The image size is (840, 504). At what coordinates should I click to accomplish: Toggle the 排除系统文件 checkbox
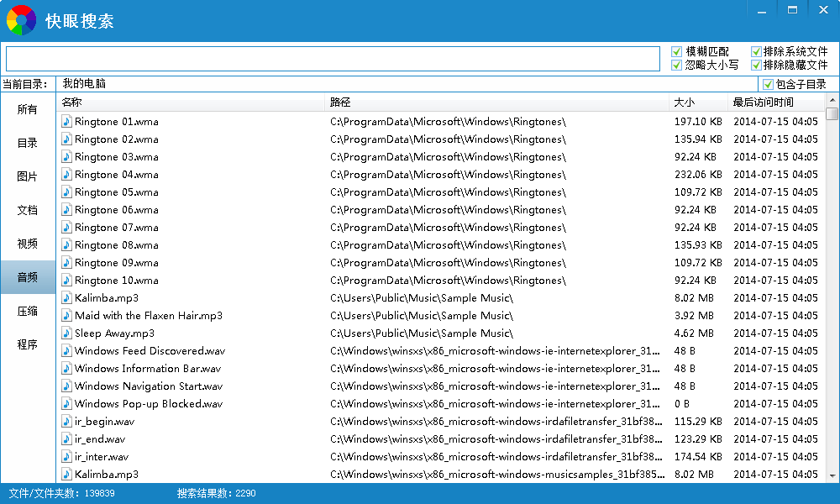757,51
